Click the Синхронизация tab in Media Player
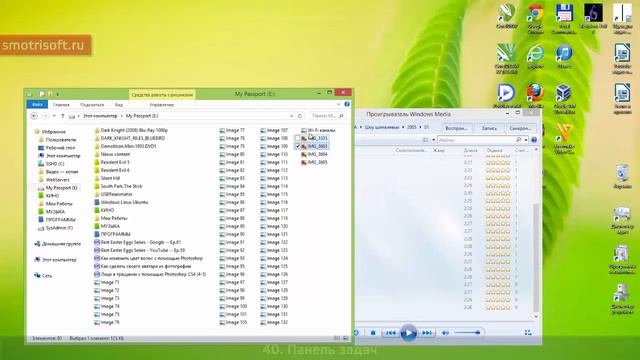Viewport: 640px width, 360px height. click(x=520, y=128)
